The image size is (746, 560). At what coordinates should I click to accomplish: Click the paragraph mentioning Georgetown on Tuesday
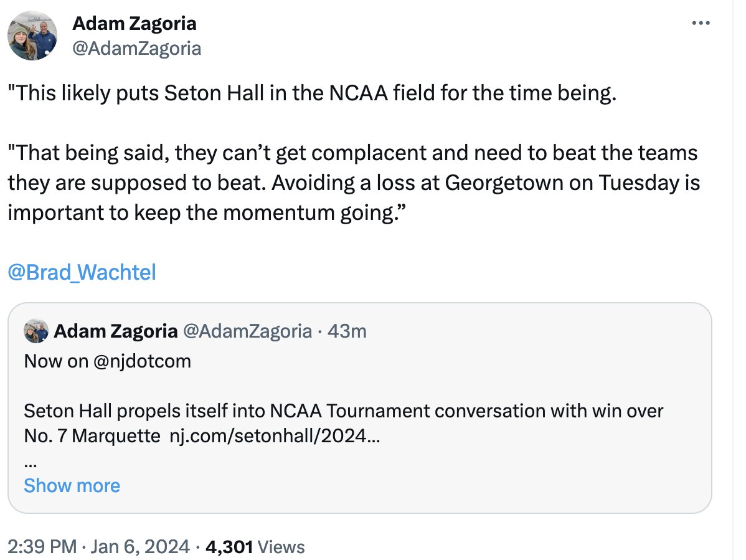click(x=352, y=183)
